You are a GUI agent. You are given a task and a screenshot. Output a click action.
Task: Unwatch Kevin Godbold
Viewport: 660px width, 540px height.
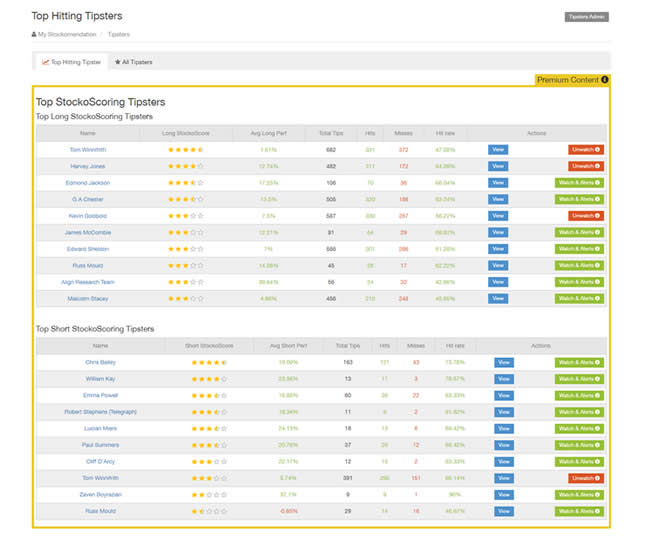point(586,216)
